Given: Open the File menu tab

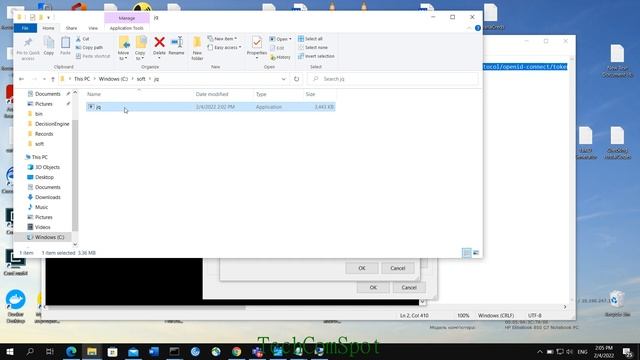Looking at the screenshot, I should coord(25,28).
